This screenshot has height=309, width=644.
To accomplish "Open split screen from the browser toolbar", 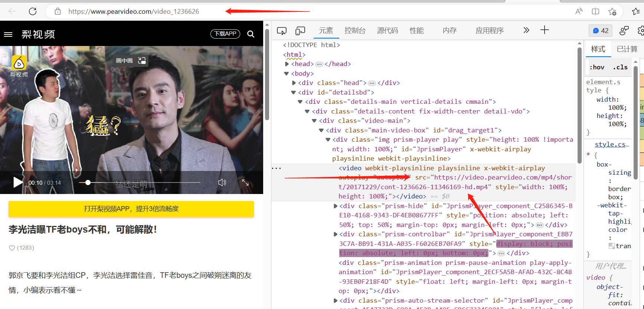I will [x=595, y=11].
